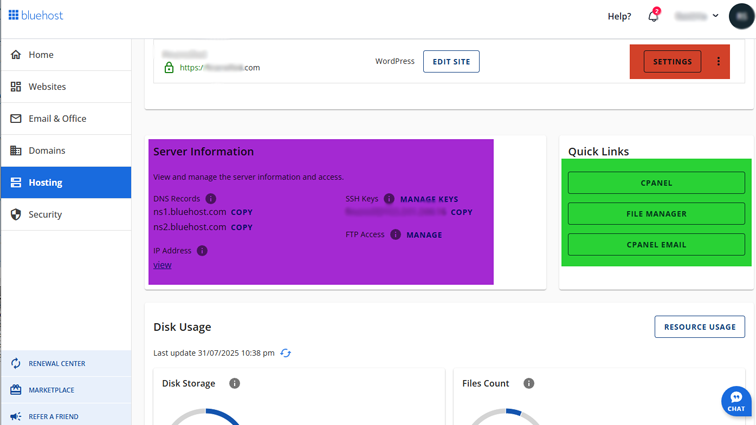The image size is (756, 425).
Task: Open the site https URL
Action: 219,68
